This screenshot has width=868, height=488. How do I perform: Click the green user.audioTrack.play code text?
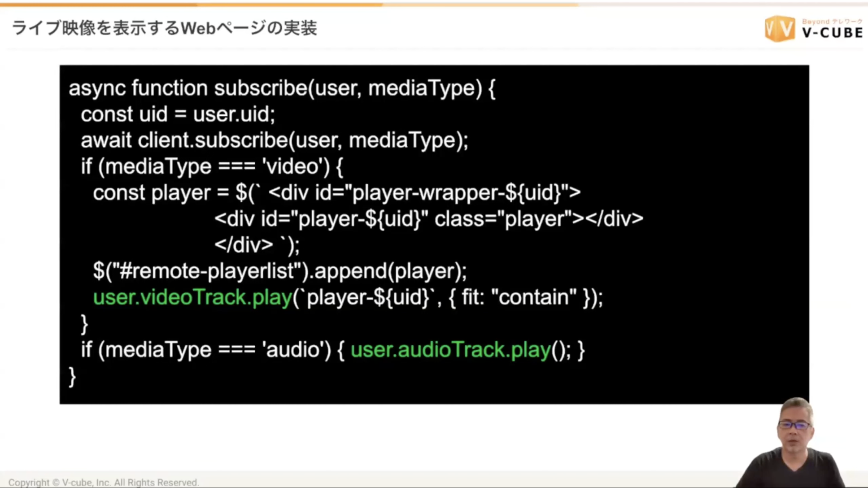pyautogui.click(x=450, y=350)
